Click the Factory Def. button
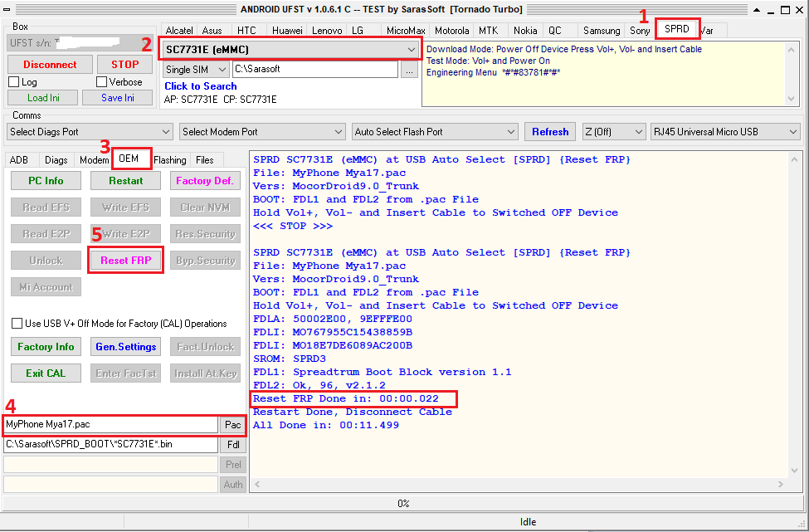The image size is (809, 532). tap(205, 181)
